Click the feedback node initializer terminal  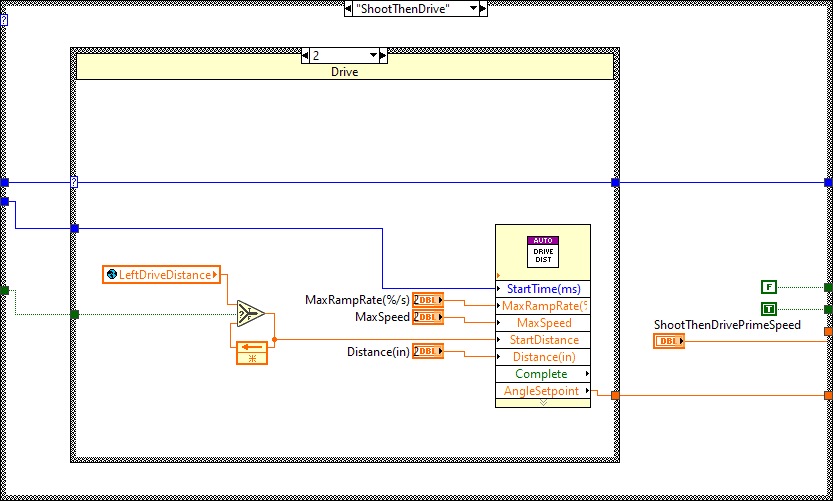click(252, 358)
